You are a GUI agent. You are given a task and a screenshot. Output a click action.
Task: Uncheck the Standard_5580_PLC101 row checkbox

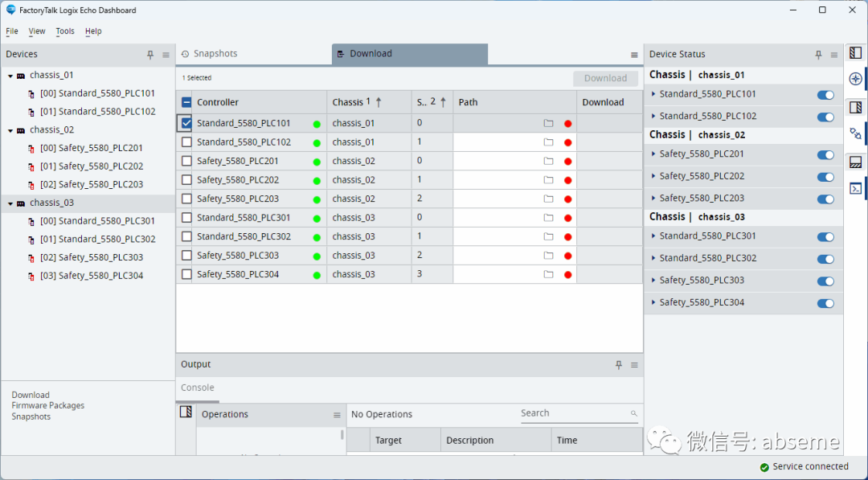point(186,123)
